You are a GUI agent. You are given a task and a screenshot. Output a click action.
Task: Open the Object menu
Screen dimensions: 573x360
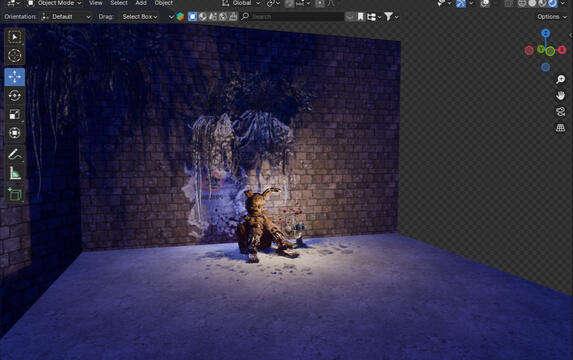tap(164, 3)
